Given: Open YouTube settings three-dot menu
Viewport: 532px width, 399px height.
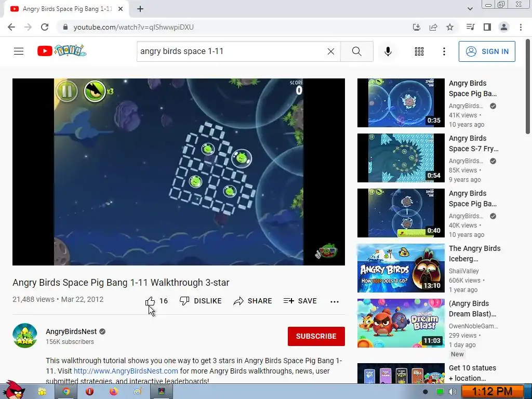Looking at the screenshot, I should click(444, 51).
